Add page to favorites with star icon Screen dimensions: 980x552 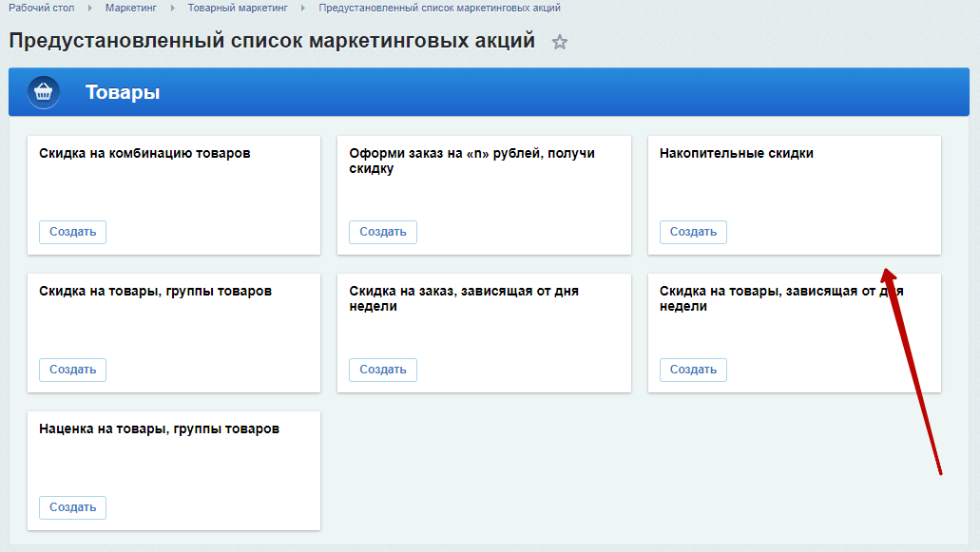(559, 42)
